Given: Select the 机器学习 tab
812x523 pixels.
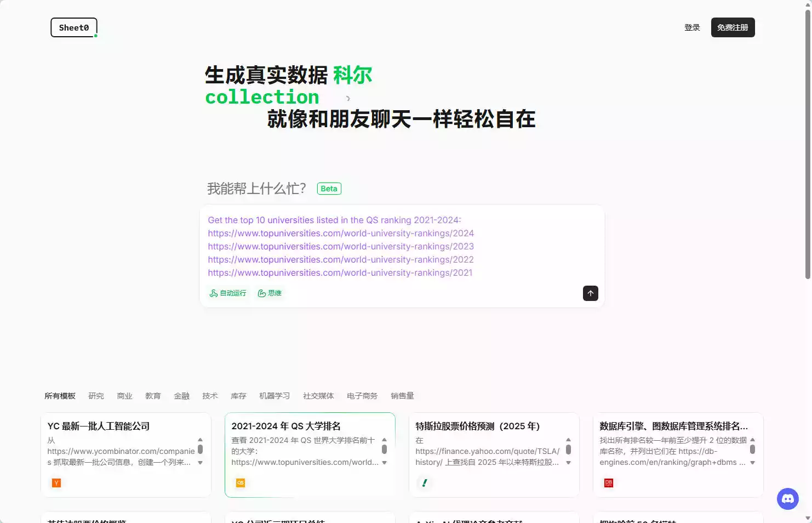Looking at the screenshot, I should [275, 396].
